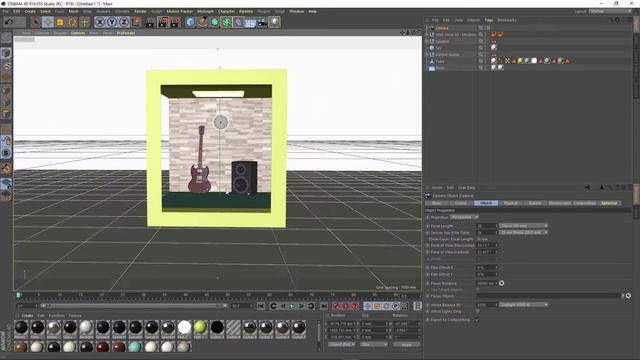Switch to the Physical attribute tab
This screenshot has height=360, width=640.
tap(511, 203)
